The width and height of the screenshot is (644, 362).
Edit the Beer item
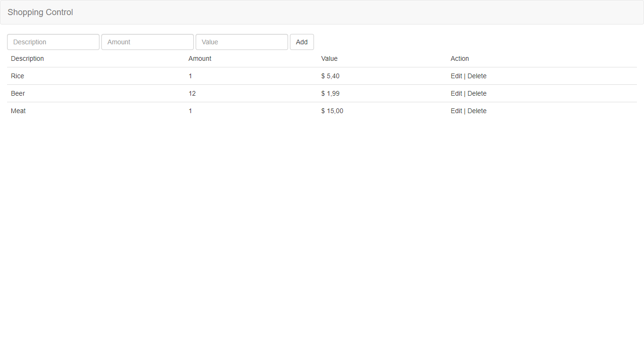coord(456,93)
